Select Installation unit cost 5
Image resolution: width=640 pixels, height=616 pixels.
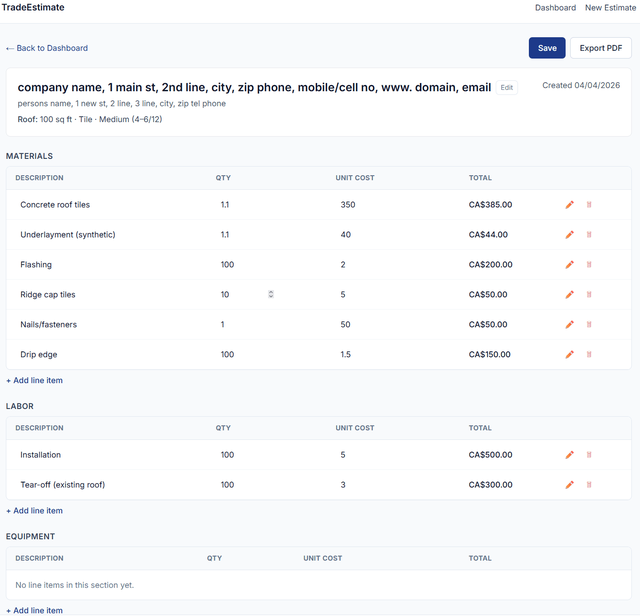tap(343, 455)
